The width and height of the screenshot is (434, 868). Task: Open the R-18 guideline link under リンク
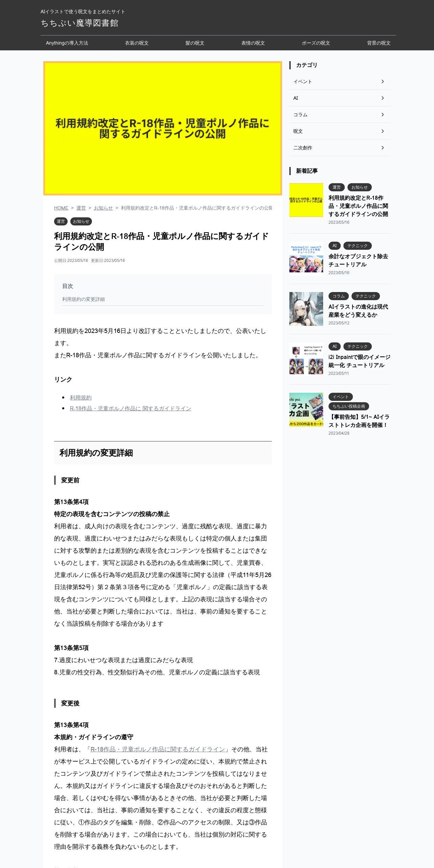tap(130, 408)
